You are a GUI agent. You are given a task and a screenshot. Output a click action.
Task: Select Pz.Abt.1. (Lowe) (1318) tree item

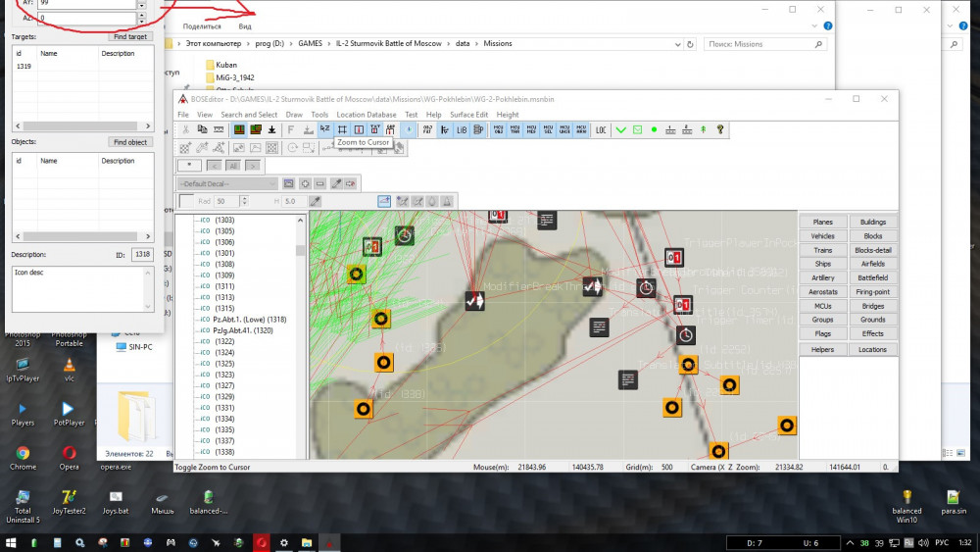click(249, 320)
